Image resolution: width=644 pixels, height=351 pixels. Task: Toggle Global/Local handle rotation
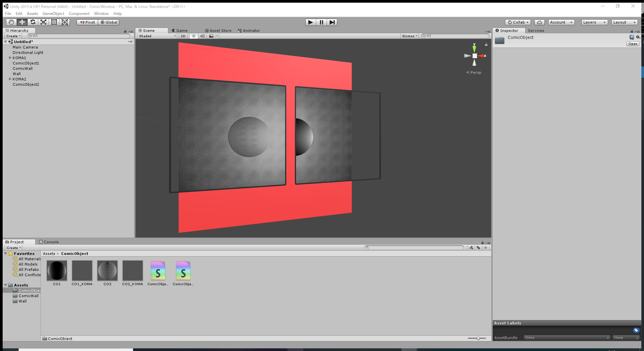pos(109,22)
